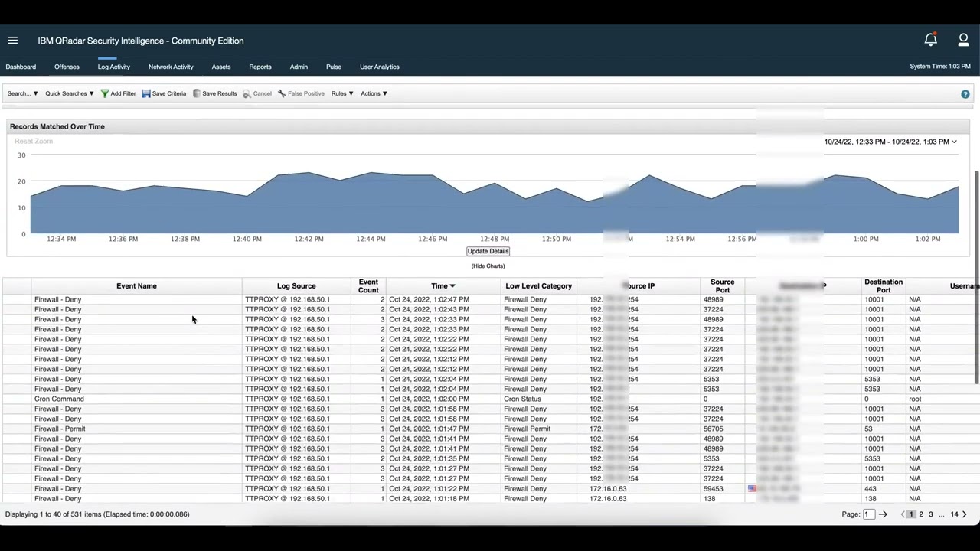Click the IBM QRadar Security Intelligence title
This screenshot has height=551, width=980.
click(x=141, y=41)
